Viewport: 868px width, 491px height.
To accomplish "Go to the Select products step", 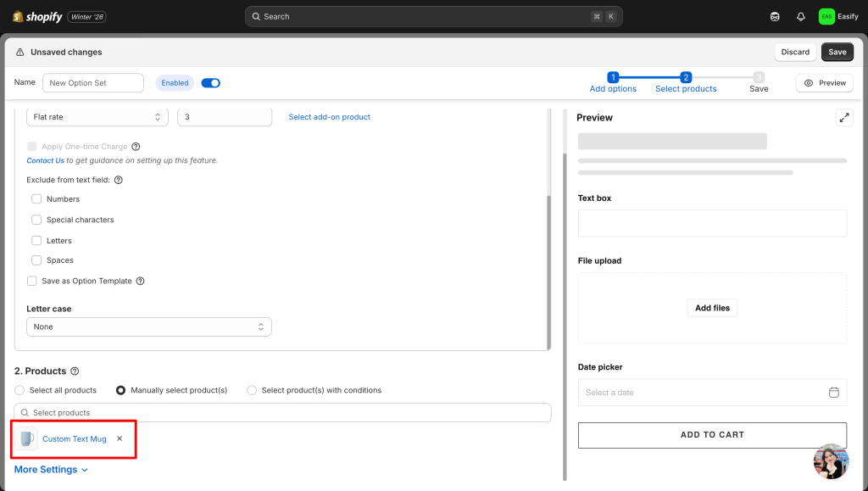I will tap(686, 82).
